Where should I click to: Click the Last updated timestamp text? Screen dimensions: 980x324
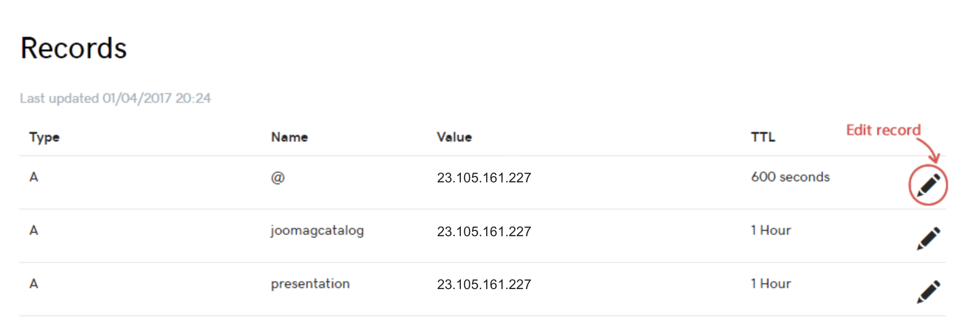point(115,98)
